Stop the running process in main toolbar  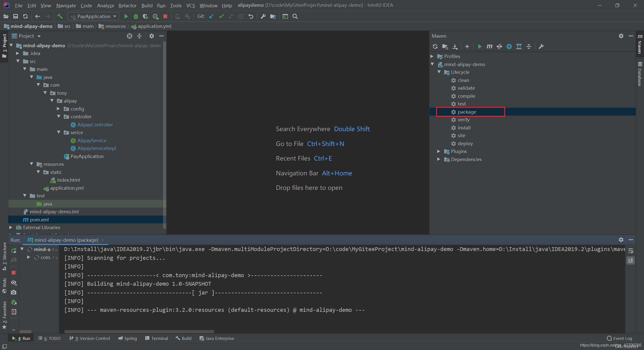point(165,16)
